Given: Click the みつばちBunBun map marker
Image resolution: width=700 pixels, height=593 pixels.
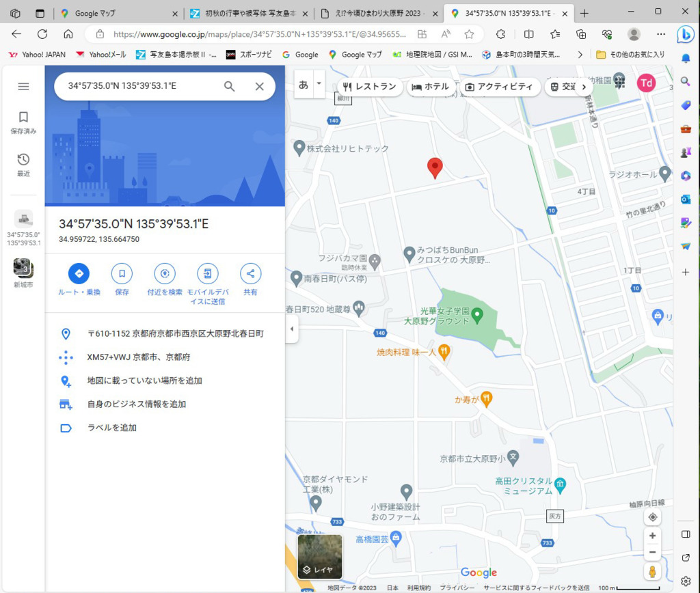Looking at the screenshot, I should tap(409, 254).
